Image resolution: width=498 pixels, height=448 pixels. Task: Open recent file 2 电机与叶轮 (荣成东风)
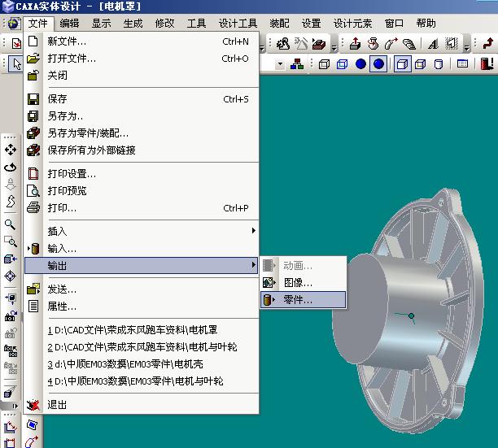(141, 347)
